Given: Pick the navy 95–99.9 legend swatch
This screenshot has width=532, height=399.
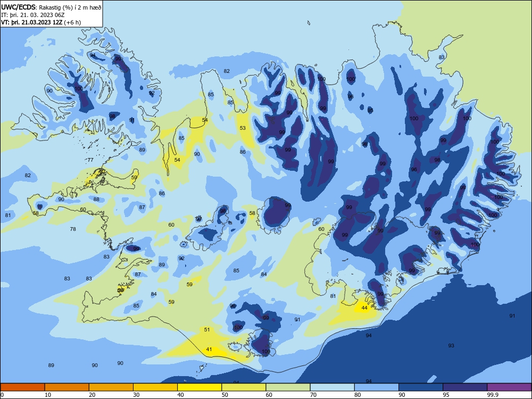Looking at the screenshot, I should click(x=465, y=387).
